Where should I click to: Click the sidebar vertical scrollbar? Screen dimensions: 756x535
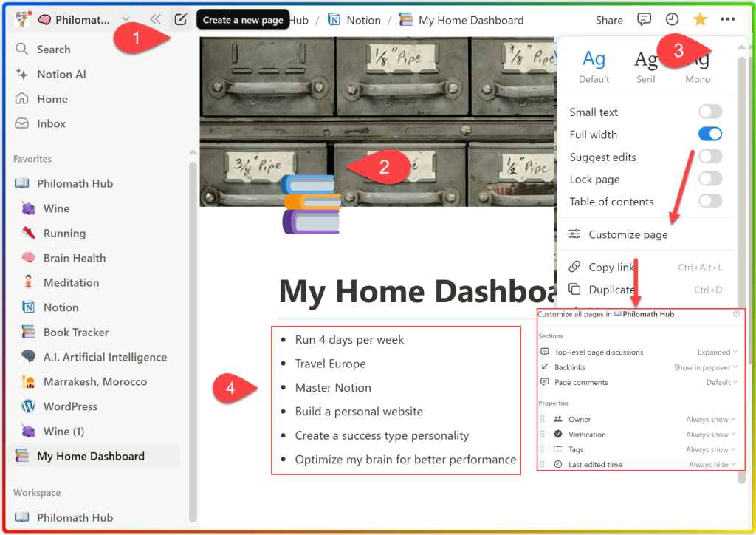coord(193,341)
